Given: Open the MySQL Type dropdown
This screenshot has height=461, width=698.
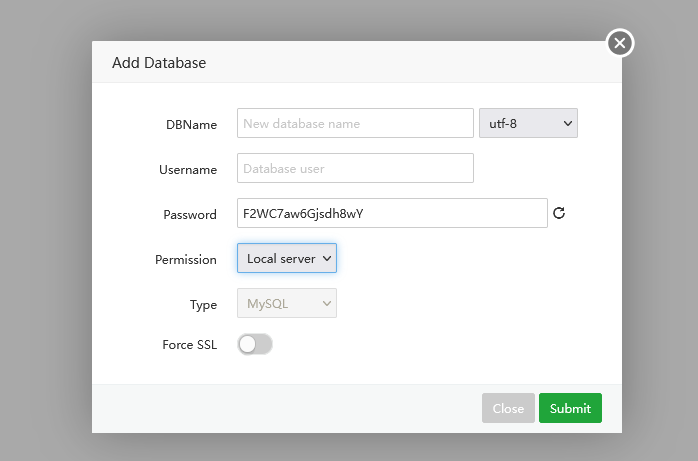Looking at the screenshot, I should 286,303.
